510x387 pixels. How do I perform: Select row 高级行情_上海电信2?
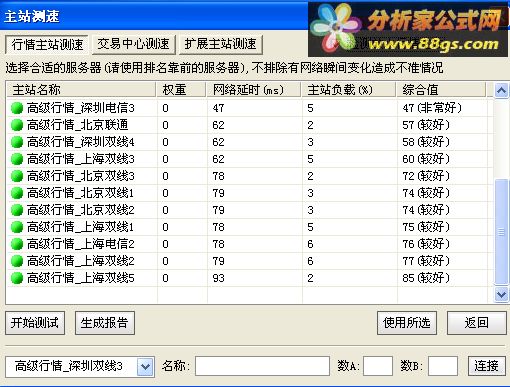pos(249,244)
